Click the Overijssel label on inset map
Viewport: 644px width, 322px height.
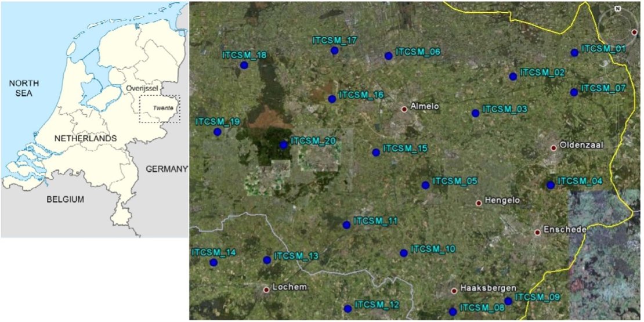tap(143, 88)
